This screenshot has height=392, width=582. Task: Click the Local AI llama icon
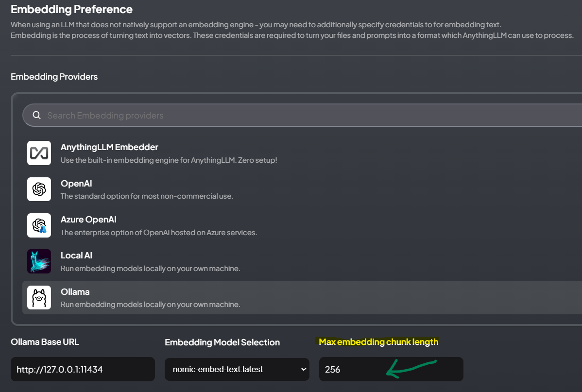(x=39, y=261)
